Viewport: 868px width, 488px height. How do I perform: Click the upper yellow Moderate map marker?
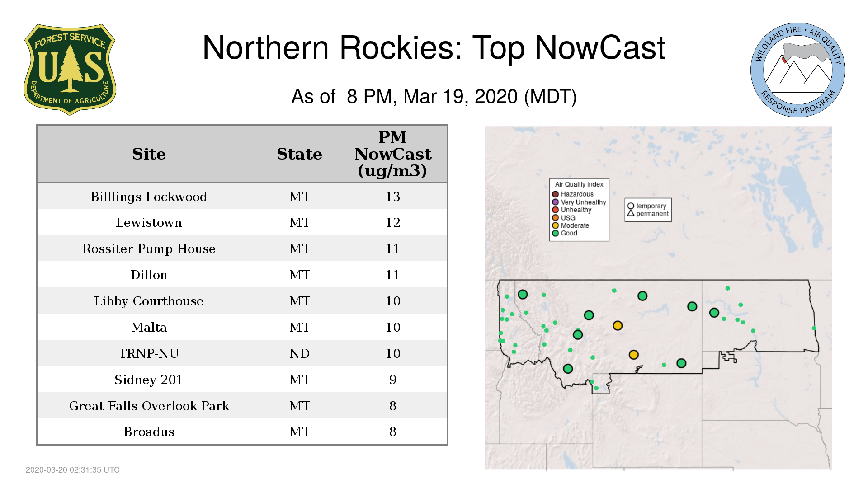[x=618, y=326]
